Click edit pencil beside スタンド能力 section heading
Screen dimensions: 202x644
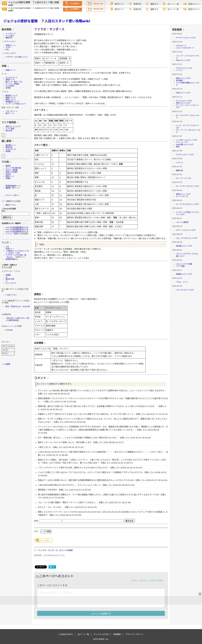50,145
